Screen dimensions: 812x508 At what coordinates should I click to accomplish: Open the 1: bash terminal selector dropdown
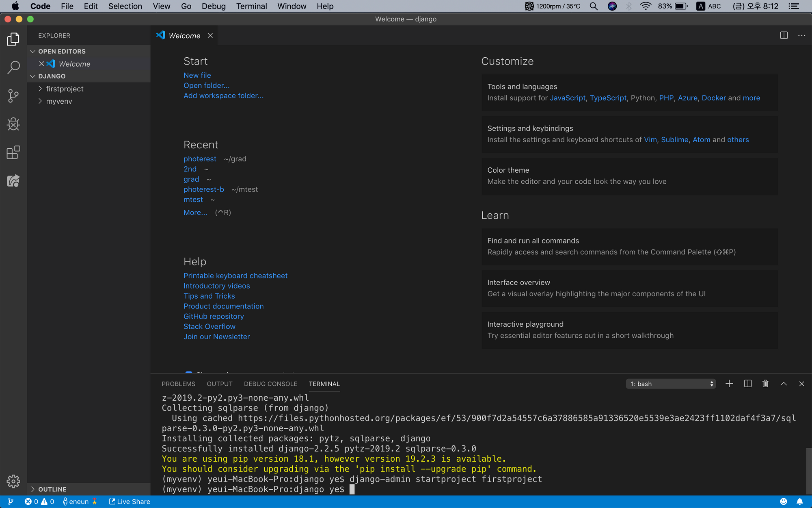671,384
